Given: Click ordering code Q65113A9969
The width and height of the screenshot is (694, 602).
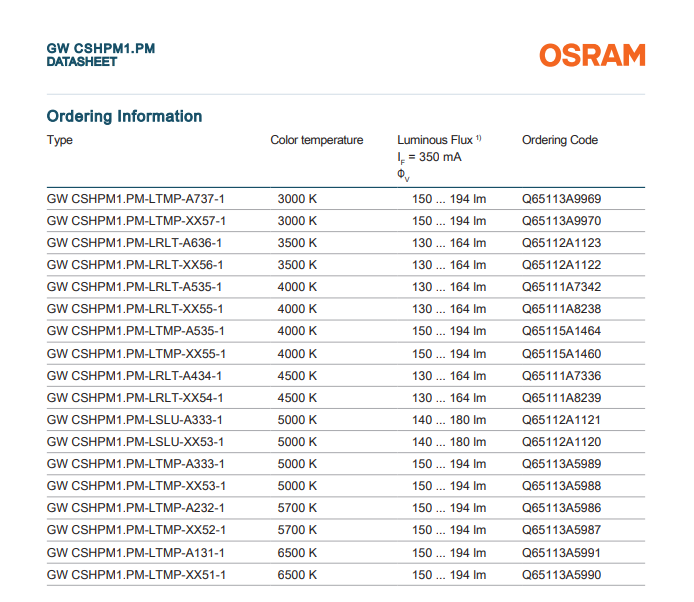Looking at the screenshot, I should pos(561,199).
